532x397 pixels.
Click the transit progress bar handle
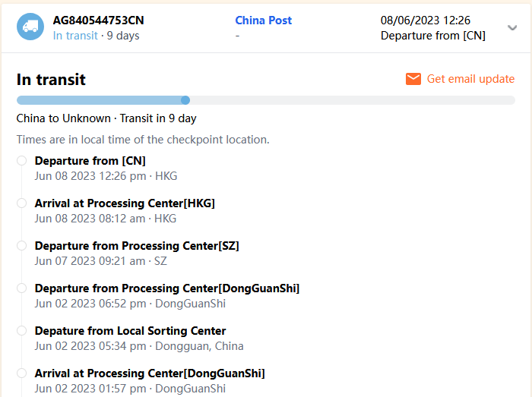click(x=185, y=100)
